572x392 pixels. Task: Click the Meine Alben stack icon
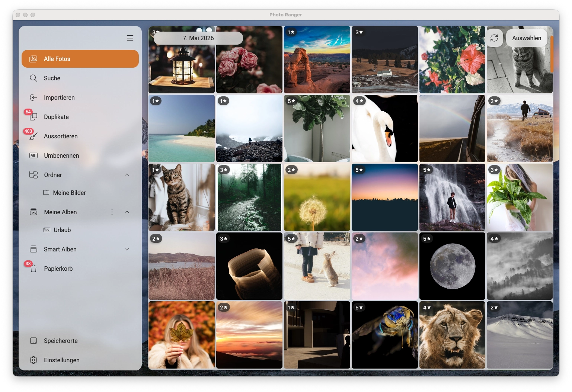click(x=33, y=212)
